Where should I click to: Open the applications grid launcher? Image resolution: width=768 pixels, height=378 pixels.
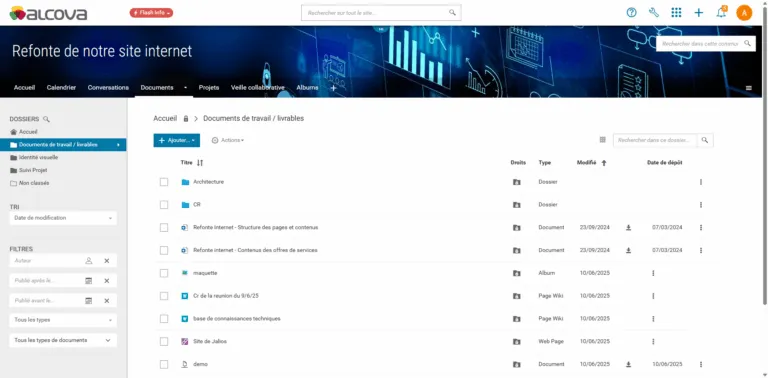point(676,13)
